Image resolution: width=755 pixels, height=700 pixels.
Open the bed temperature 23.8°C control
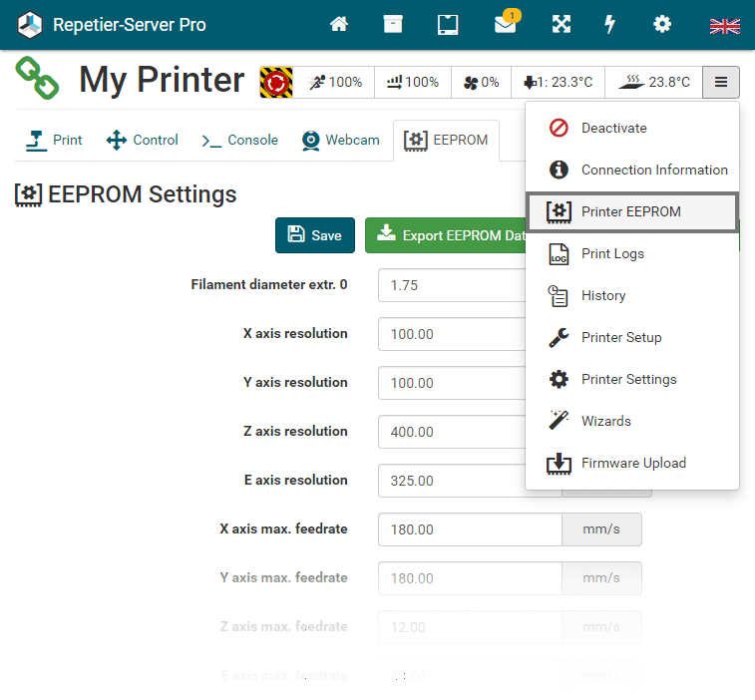point(655,82)
